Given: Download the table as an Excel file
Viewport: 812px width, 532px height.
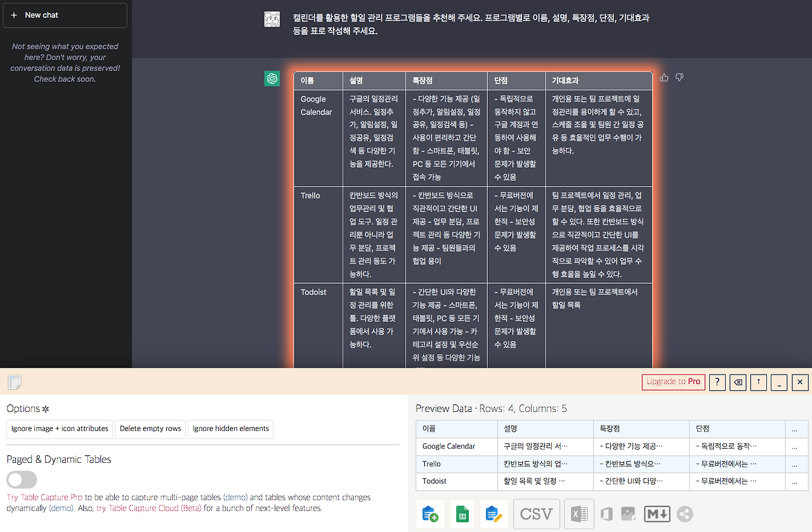Looking at the screenshot, I should pos(579,514).
